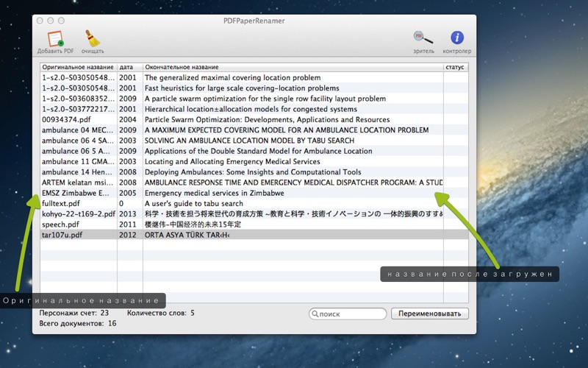Click the 2013 date cell of kohyo-22-t169-2.pdf
588x368 pixels.
pyautogui.click(x=127, y=214)
